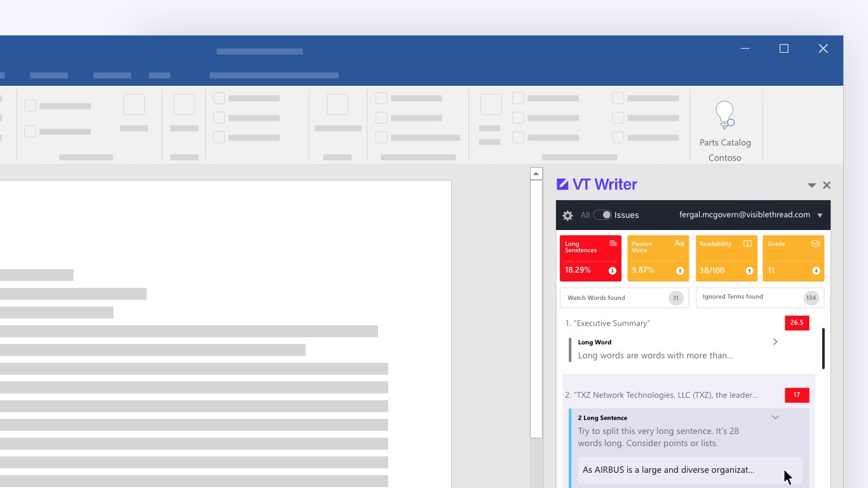The height and width of the screenshot is (488, 868).
Task: Select the Long Sentences label
Action: 581,247
